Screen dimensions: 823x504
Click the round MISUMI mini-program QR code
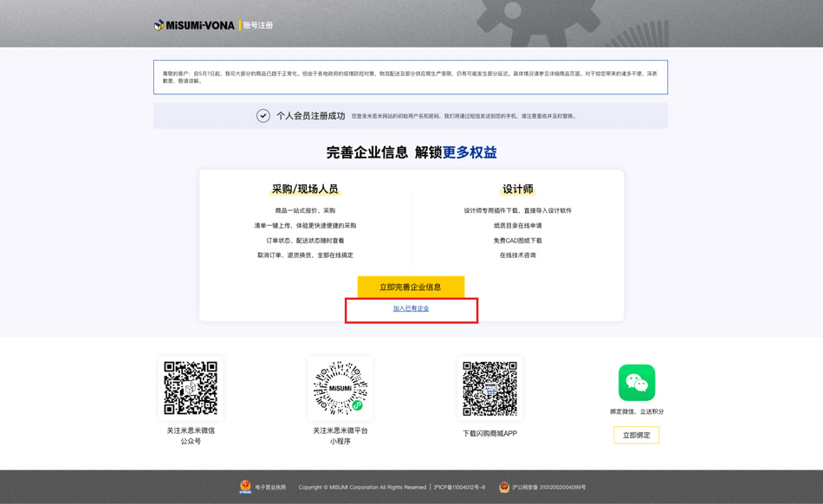point(340,389)
